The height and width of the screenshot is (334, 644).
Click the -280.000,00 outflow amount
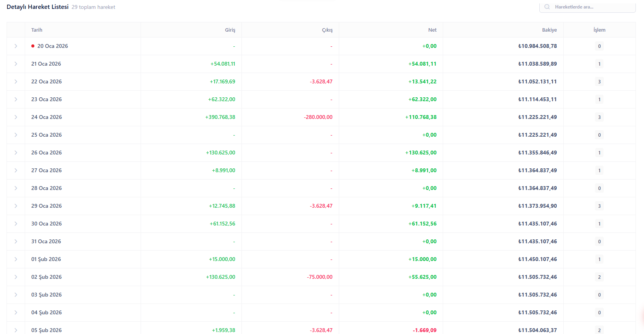pos(318,117)
